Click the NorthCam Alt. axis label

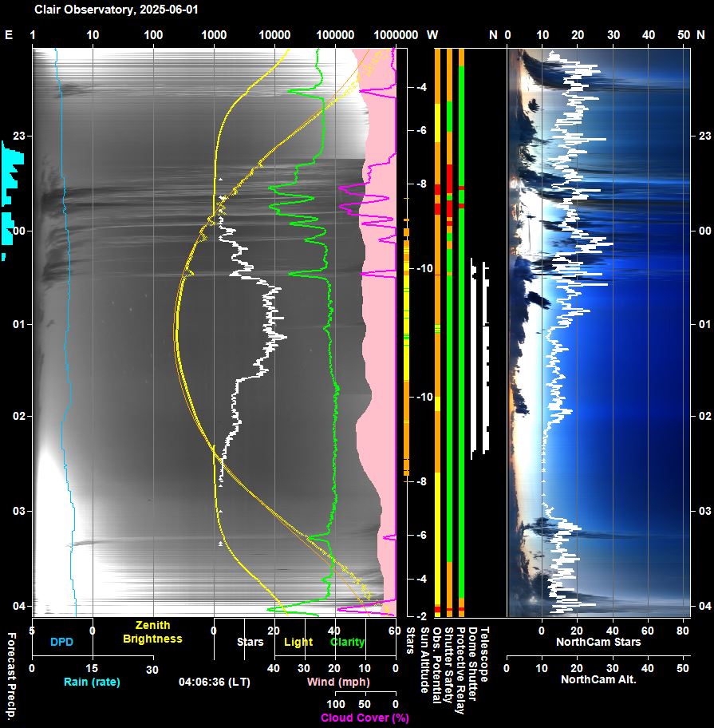pyautogui.click(x=598, y=680)
